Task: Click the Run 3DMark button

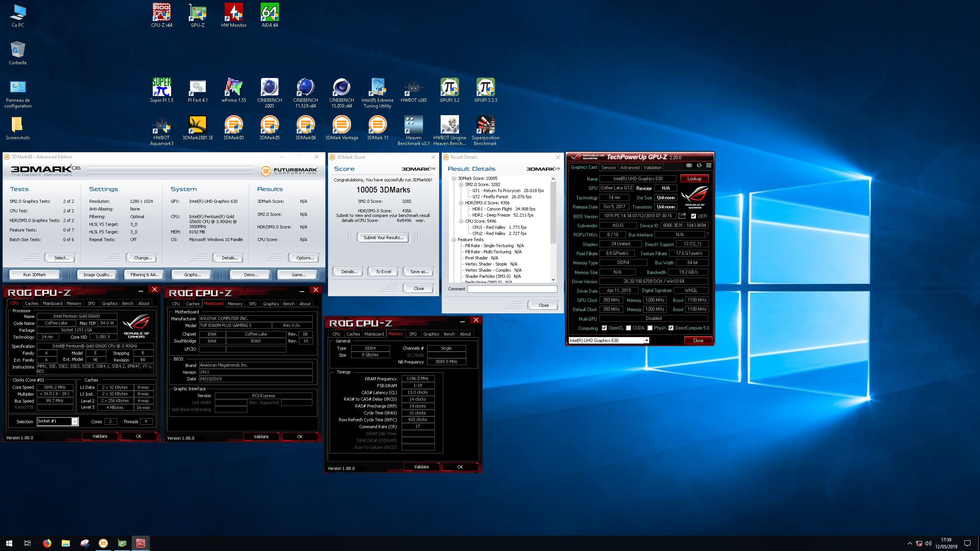Action: [34, 275]
